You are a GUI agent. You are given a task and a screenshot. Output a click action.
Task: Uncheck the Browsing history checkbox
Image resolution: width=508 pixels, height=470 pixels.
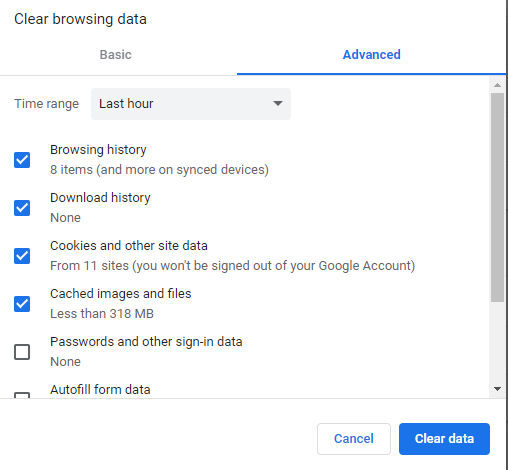[x=22, y=160]
